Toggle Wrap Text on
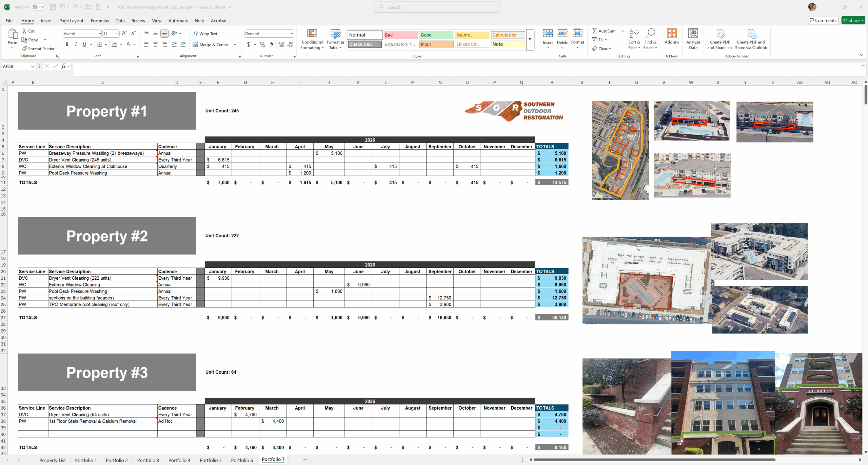 205,34
